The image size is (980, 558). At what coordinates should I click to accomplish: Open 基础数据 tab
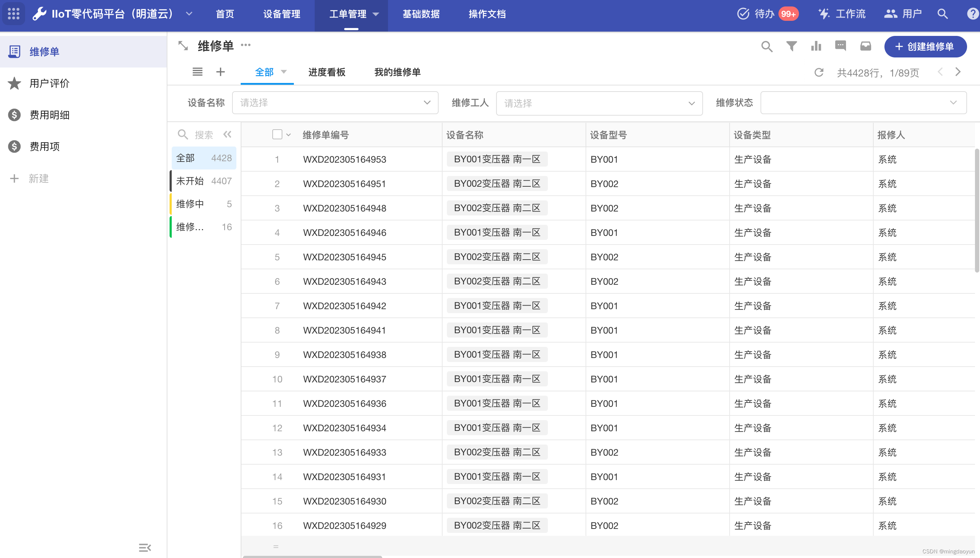421,14
